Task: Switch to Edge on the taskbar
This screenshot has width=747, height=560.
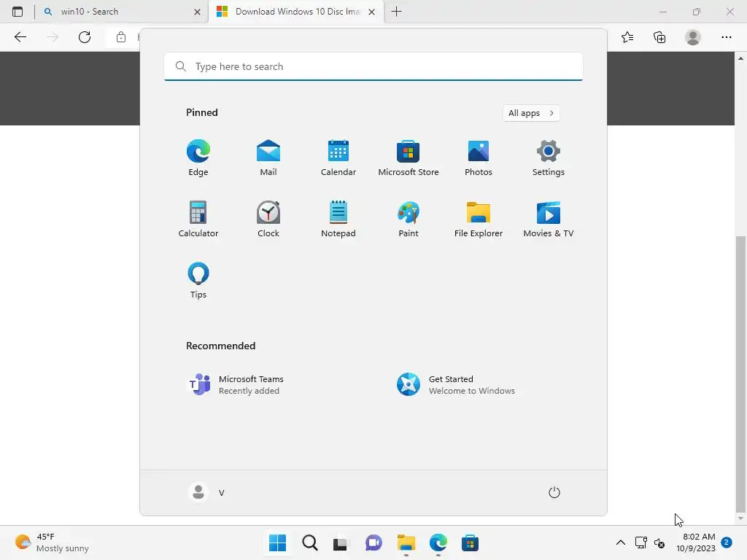Action: [438, 542]
